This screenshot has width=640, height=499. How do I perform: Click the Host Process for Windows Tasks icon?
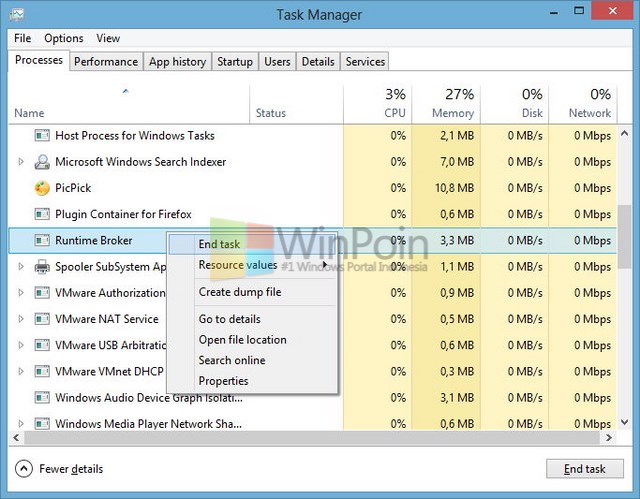point(42,135)
